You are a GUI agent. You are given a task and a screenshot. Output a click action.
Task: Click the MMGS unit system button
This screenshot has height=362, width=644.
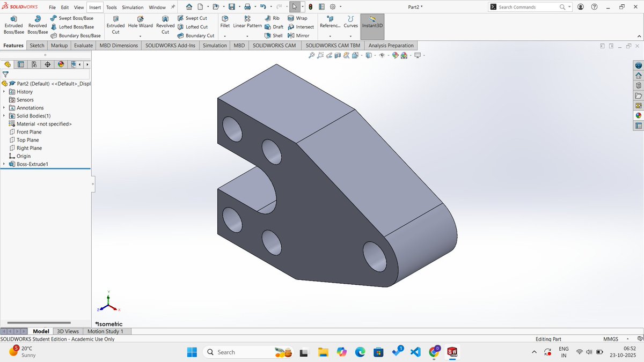[611, 339]
